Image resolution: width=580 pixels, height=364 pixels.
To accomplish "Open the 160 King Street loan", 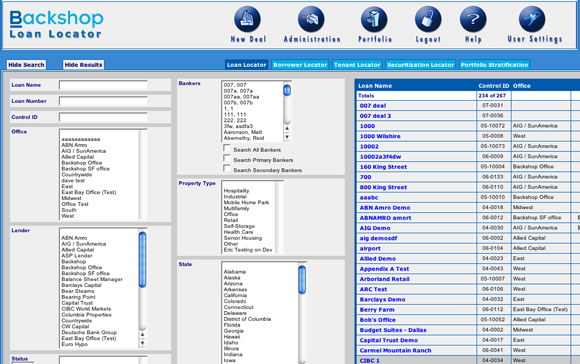I will pos(383,167).
